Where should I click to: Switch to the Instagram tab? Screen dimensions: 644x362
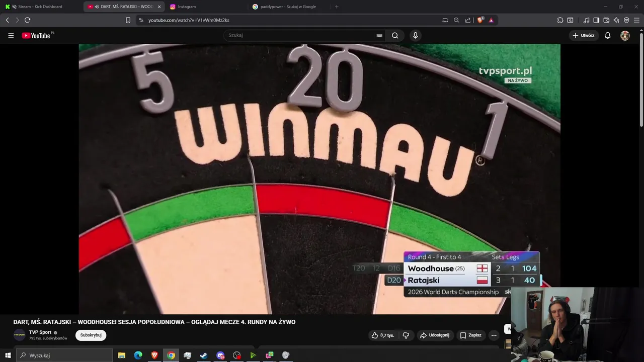click(x=206, y=7)
